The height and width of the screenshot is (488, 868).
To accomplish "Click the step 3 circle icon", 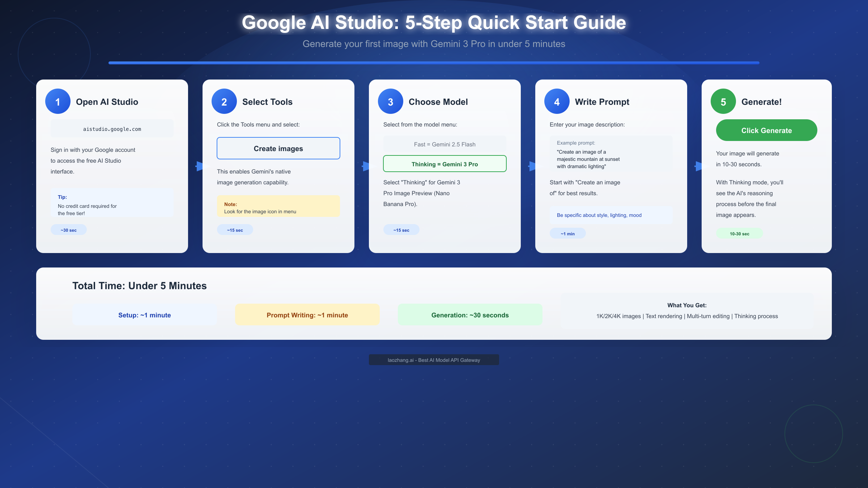I will (390, 101).
